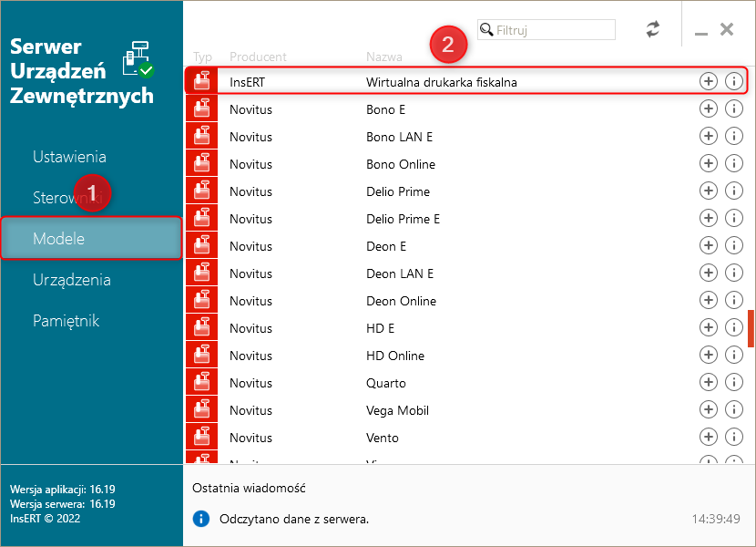Image resolution: width=756 pixels, height=547 pixels.
Task: Open the Pamiętnik section
Action: pos(66,321)
